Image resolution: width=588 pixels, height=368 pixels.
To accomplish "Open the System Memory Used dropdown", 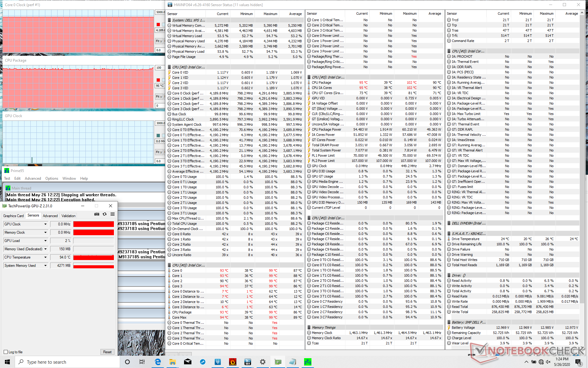I will point(45,266).
